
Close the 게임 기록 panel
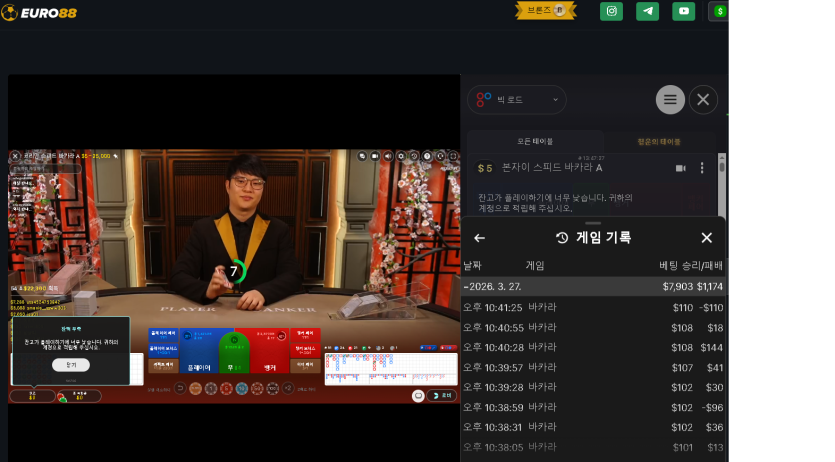707,238
